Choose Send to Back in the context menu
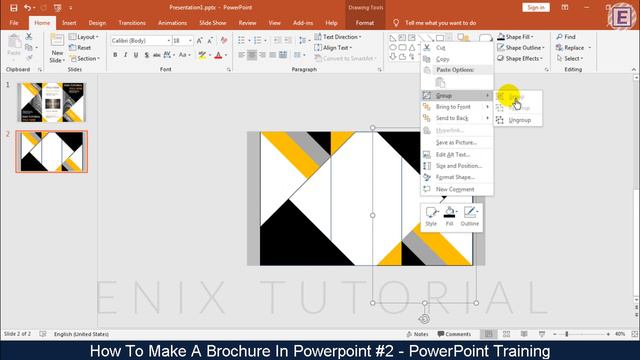 [457, 118]
